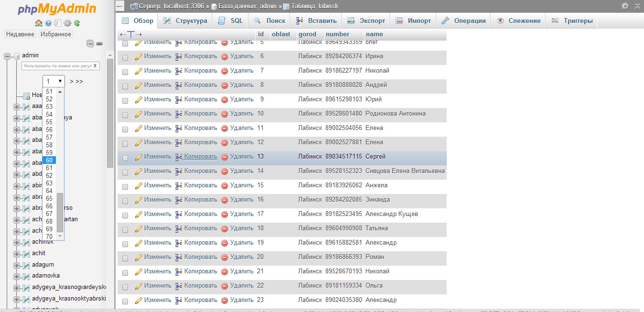
Task: Click the Избранное button
Action: [x=56, y=34]
